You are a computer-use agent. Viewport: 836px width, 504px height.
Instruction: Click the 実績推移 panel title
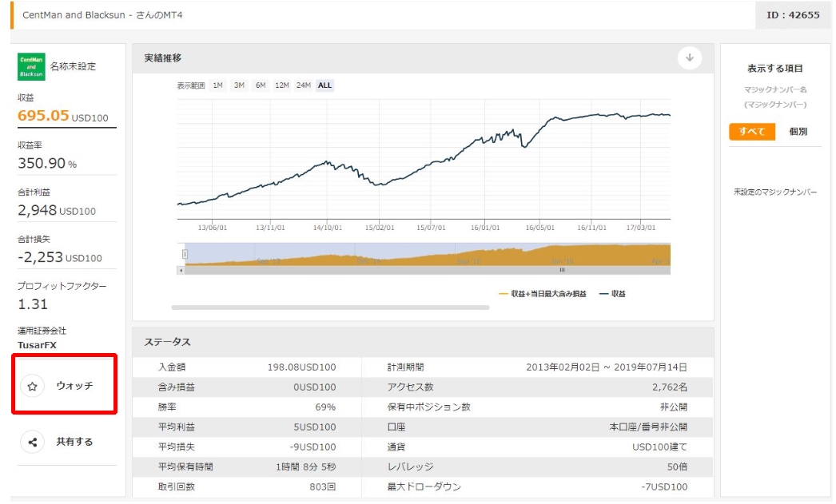(162, 58)
